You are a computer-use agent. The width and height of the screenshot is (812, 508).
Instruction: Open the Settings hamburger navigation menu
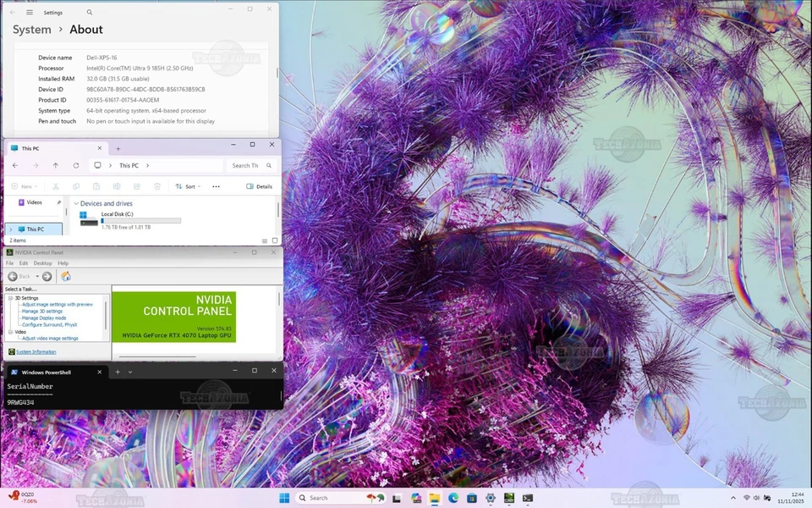(x=30, y=13)
